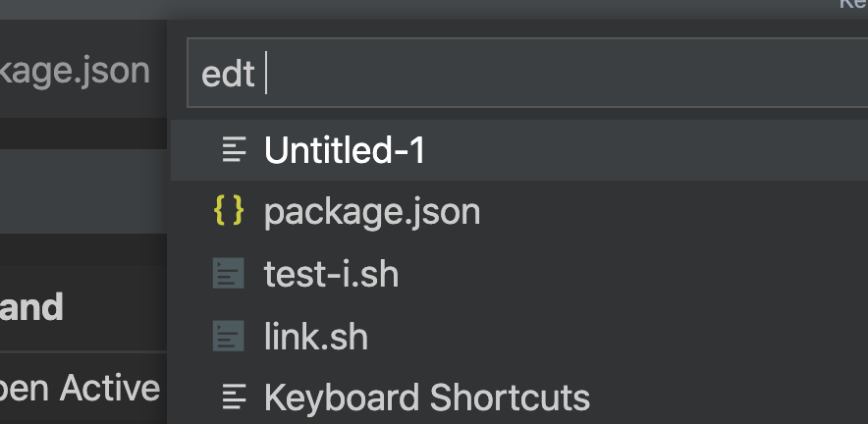Click the bold heading ending in "and"
Screen dimensions: 868x424
click(31, 307)
